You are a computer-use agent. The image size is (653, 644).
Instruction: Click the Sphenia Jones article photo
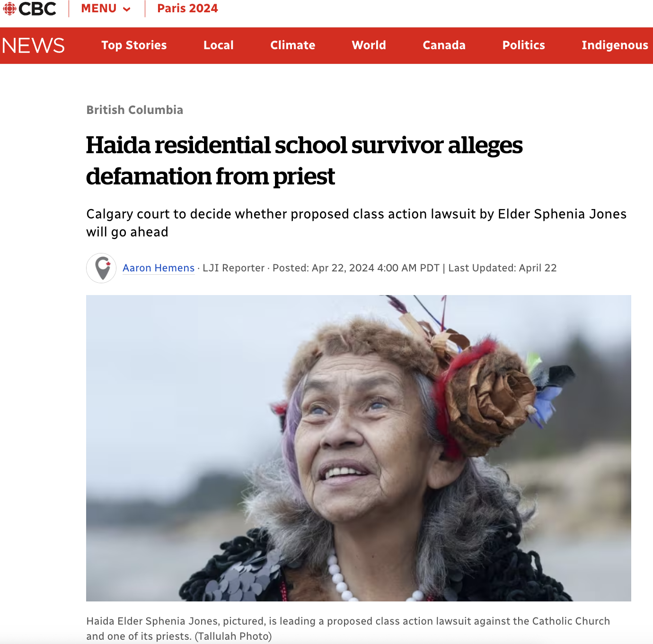click(x=359, y=448)
